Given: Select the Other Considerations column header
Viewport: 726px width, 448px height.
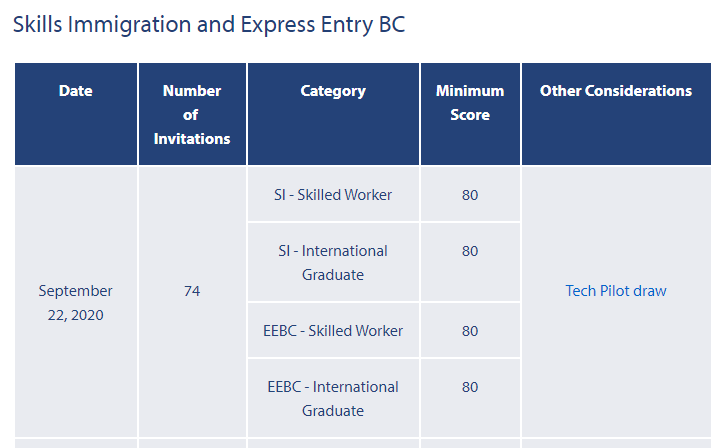Looking at the screenshot, I should click(x=616, y=91).
